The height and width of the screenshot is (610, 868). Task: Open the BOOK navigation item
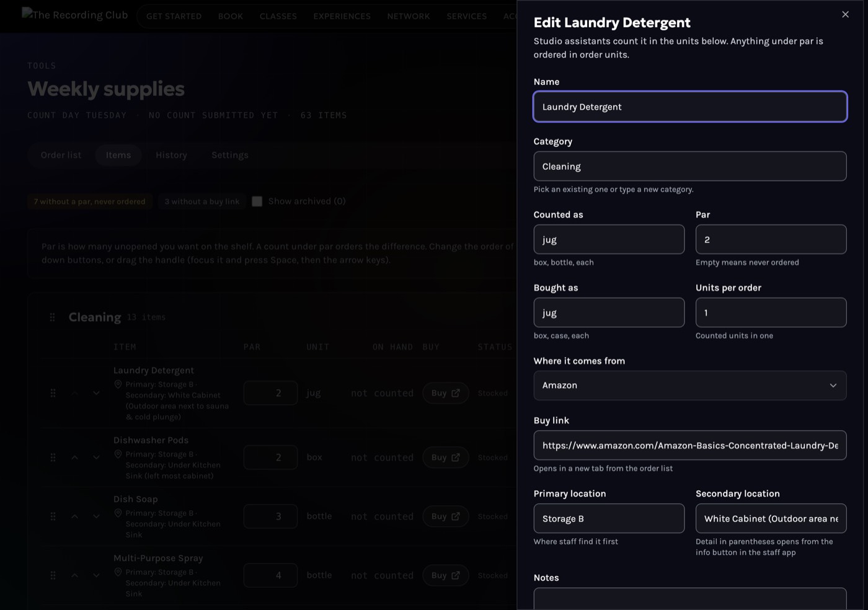[x=231, y=16]
